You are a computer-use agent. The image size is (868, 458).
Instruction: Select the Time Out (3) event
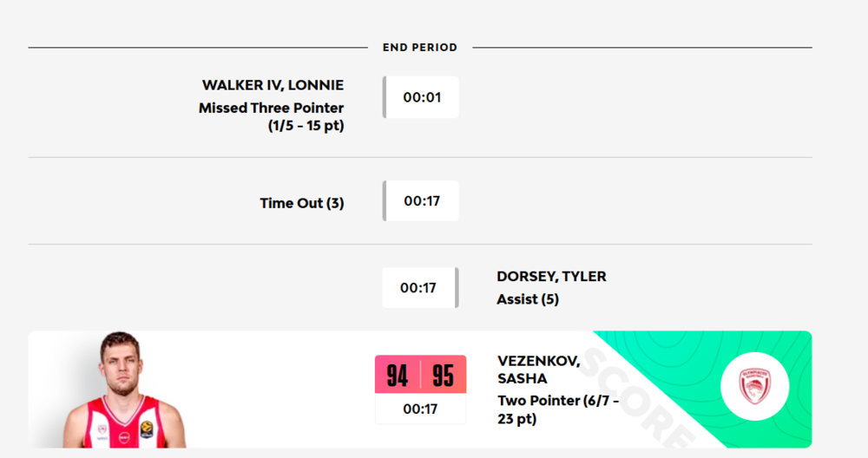pos(302,204)
